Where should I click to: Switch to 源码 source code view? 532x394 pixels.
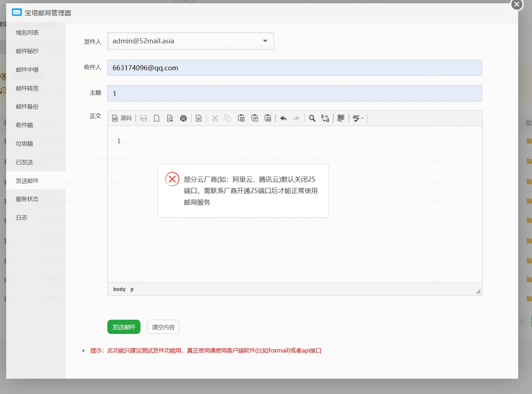coord(122,118)
